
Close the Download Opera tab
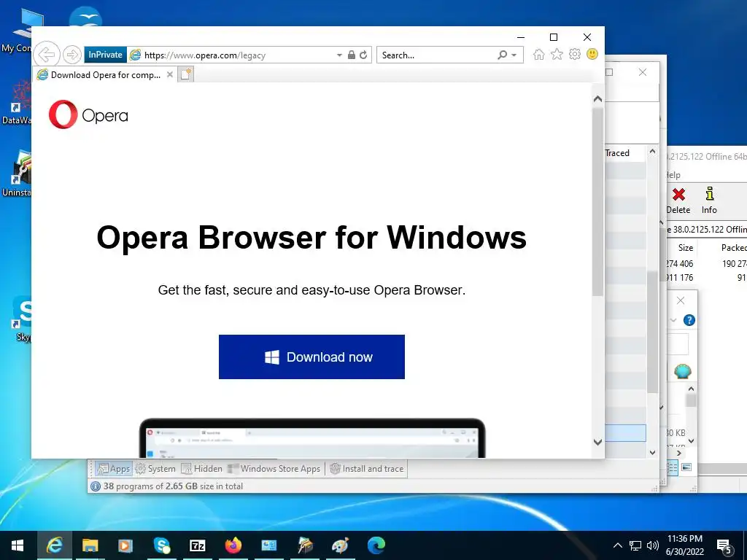(x=169, y=75)
